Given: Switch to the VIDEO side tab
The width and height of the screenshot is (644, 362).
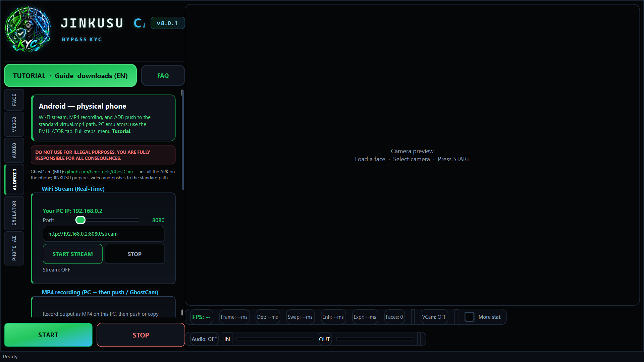Looking at the screenshot, I should click(x=14, y=124).
